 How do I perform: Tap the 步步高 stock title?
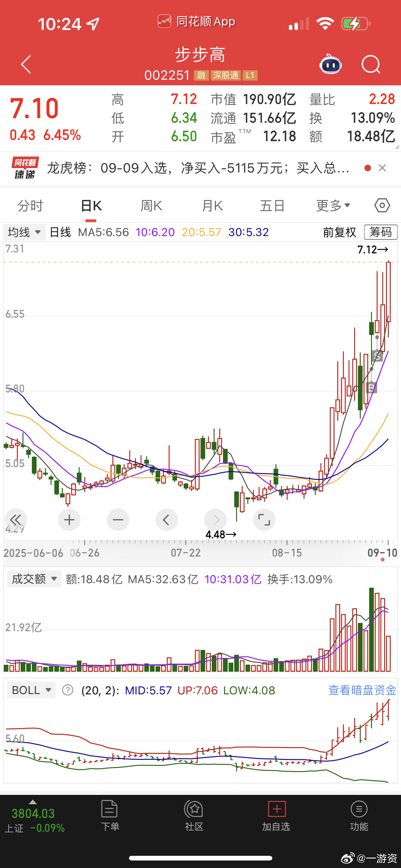tap(200, 55)
